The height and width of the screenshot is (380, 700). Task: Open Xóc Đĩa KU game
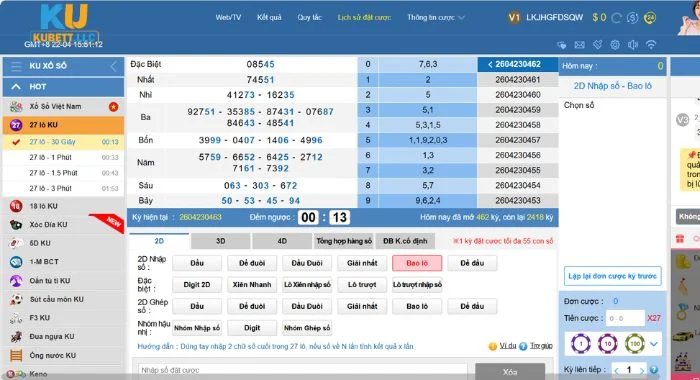click(x=63, y=225)
